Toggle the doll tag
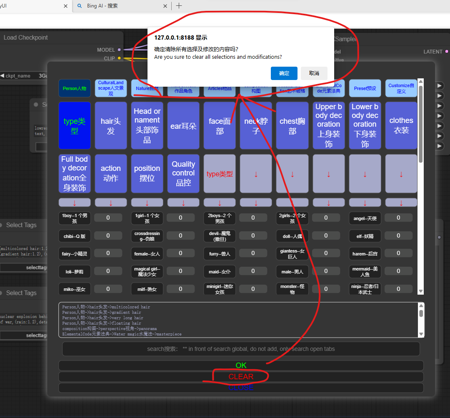Viewport: 450px width, 418px height. (x=292, y=236)
